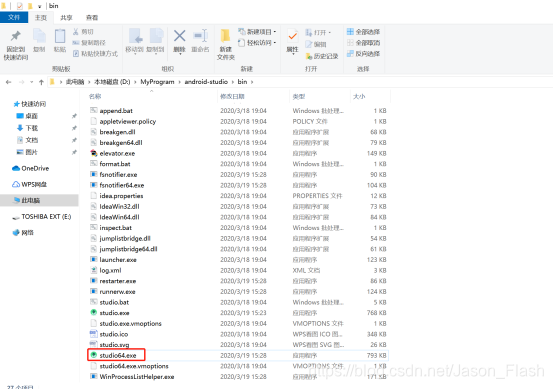Select the file append.bat
This screenshot has width=553, height=389.
(x=116, y=111)
